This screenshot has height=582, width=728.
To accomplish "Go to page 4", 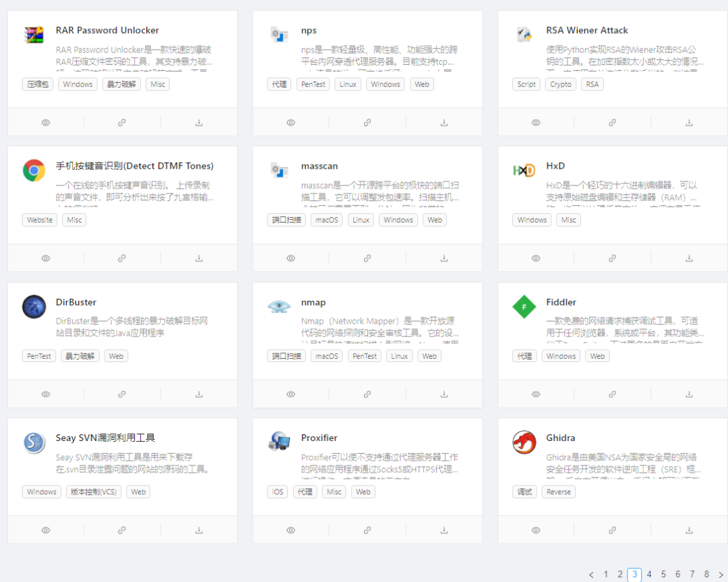I will 649,575.
